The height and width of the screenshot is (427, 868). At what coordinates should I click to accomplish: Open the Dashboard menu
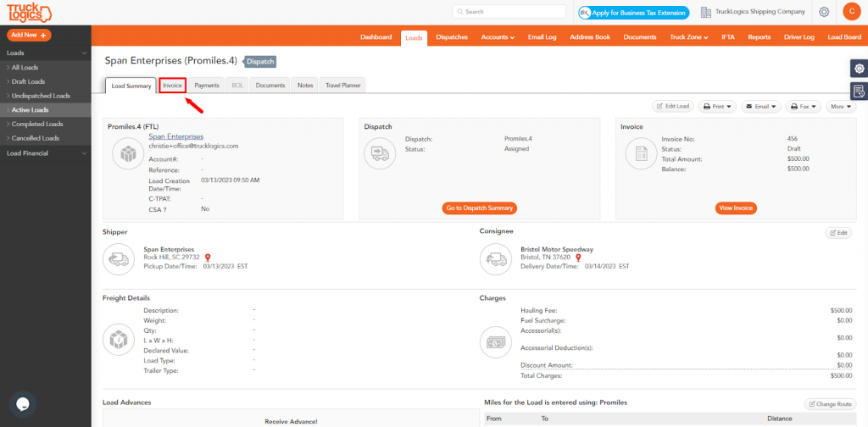pos(376,37)
